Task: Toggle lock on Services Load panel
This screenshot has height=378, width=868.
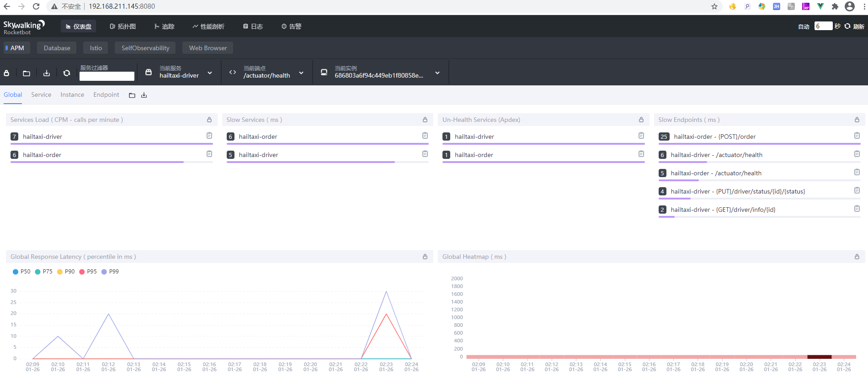Action: click(209, 120)
